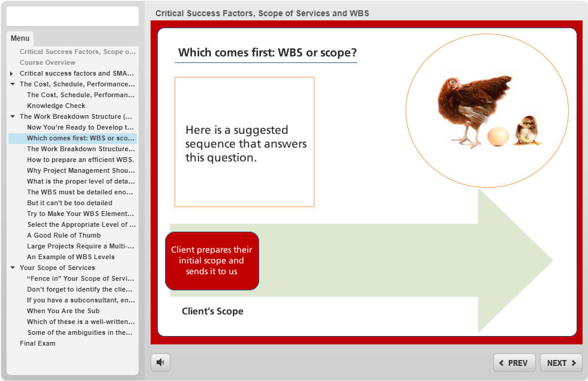
Task: Open the Menu tab
Action: (x=20, y=38)
